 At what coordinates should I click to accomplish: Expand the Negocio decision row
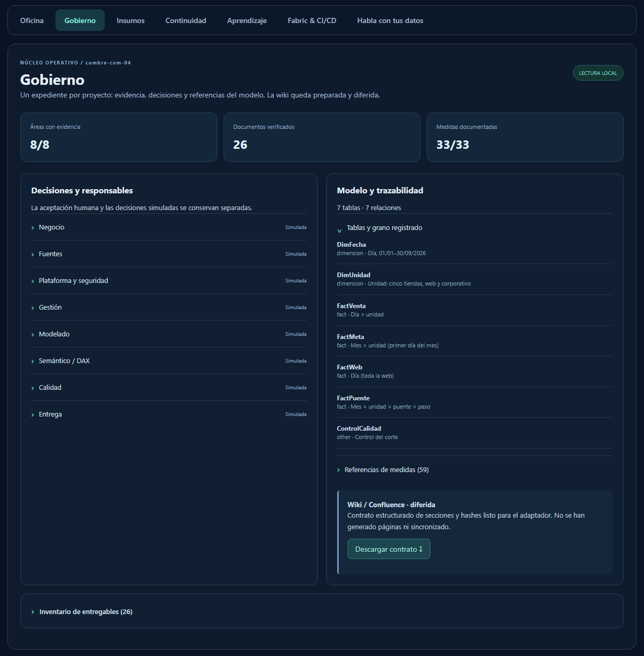[x=169, y=227]
